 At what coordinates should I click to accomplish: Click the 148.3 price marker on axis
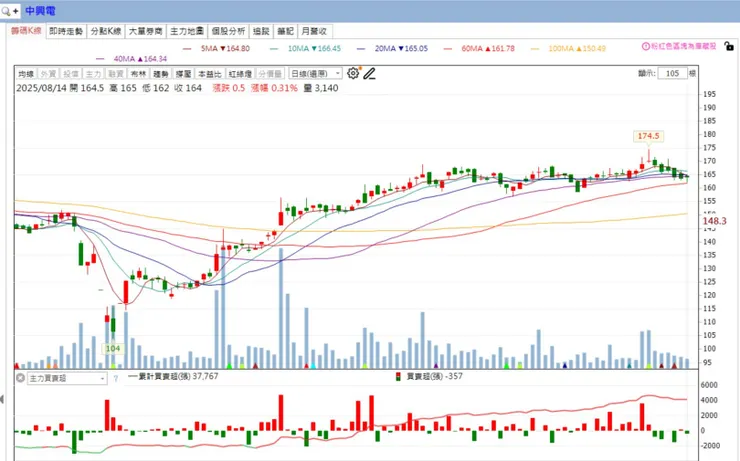(715, 221)
